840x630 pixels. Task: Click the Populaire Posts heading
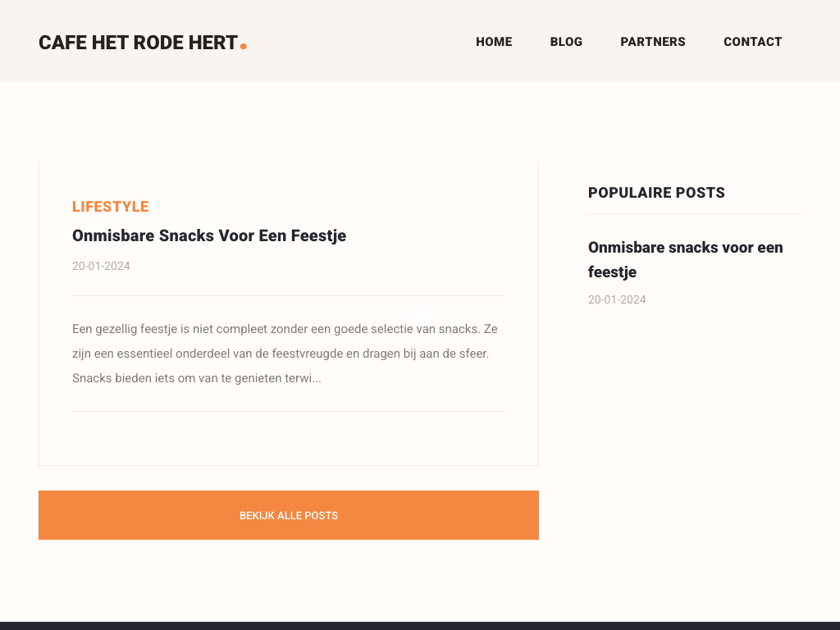[656, 193]
